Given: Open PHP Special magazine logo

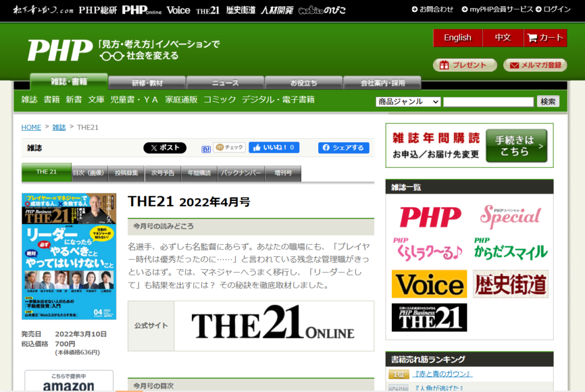Looking at the screenshot, I should pyautogui.click(x=510, y=216).
